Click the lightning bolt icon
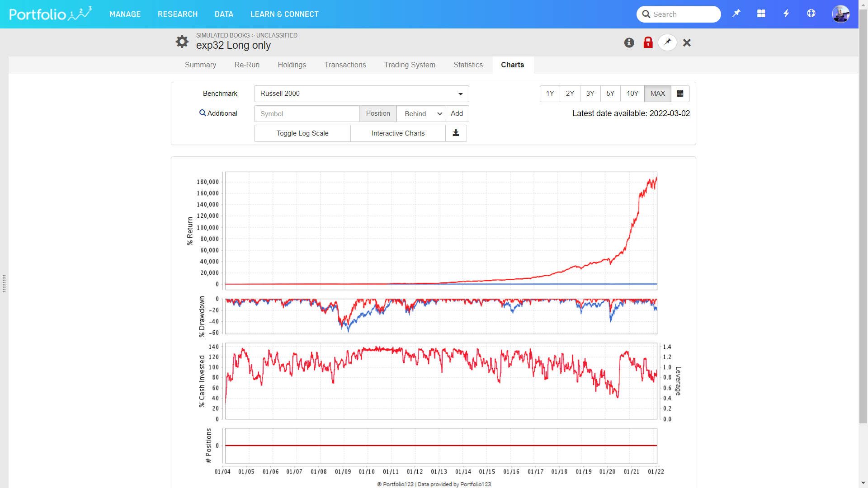868x488 pixels. [786, 14]
